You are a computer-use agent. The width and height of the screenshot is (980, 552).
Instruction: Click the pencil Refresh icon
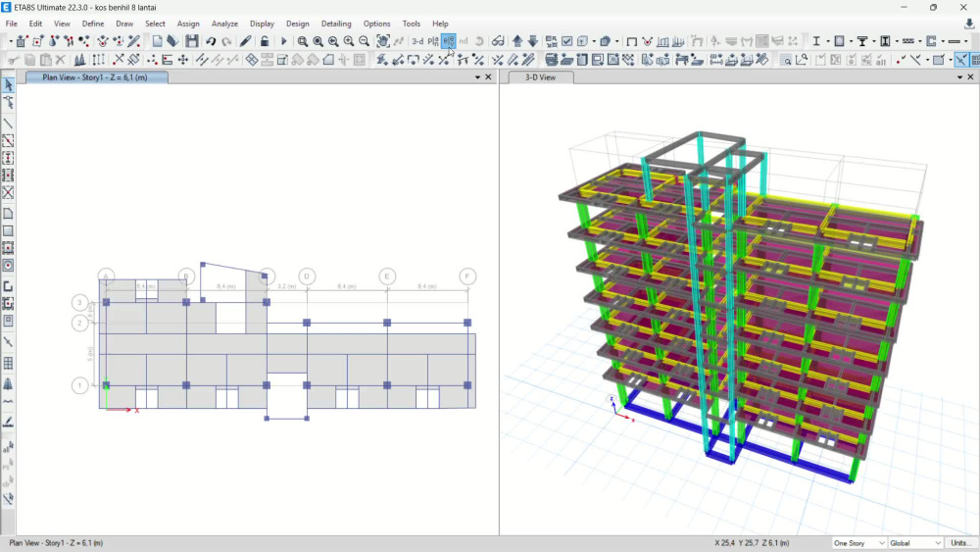(x=246, y=41)
